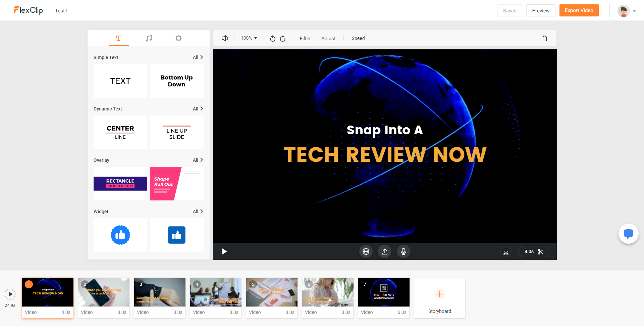Mute the video volume speaker icon
The width and height of the screenshot is (644, 326).
(x=225, y=38)
